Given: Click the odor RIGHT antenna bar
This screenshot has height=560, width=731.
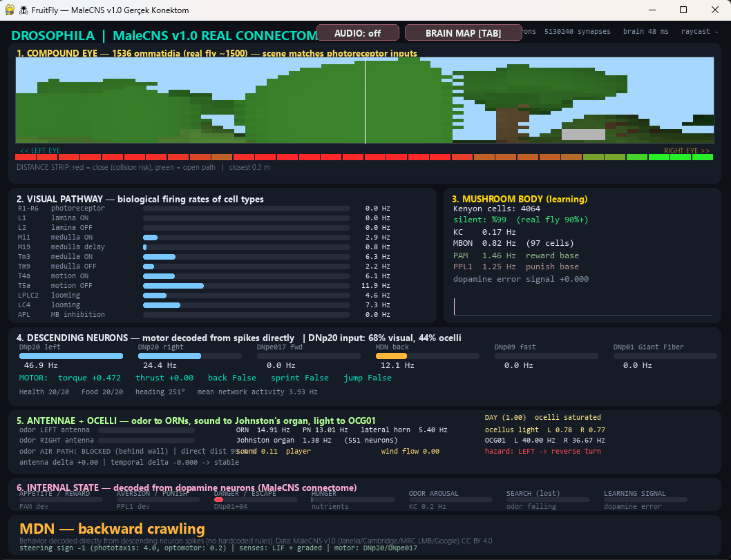Looking at the screenshot, I should [146, 441].
